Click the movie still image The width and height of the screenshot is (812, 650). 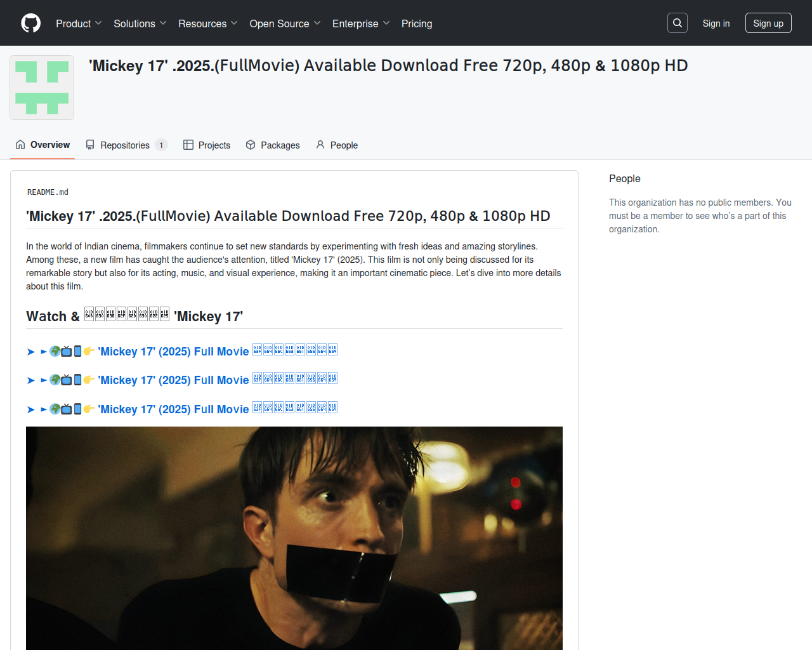tap(294, 538)
